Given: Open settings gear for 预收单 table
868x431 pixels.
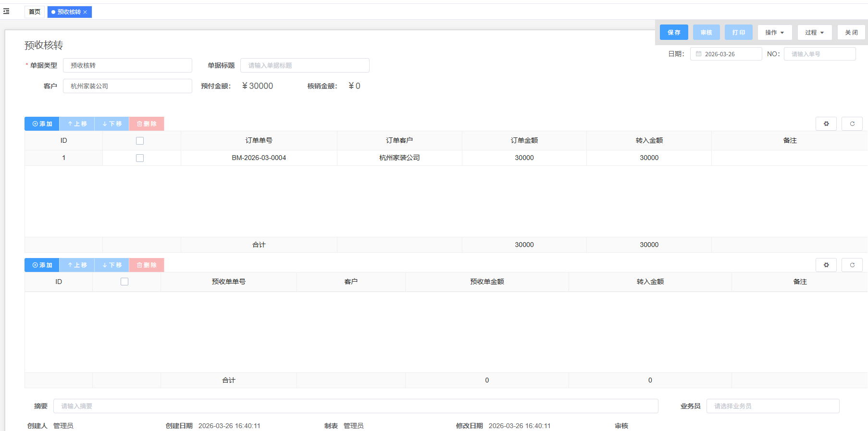Looking at the screenshot, I should point(826,265).
